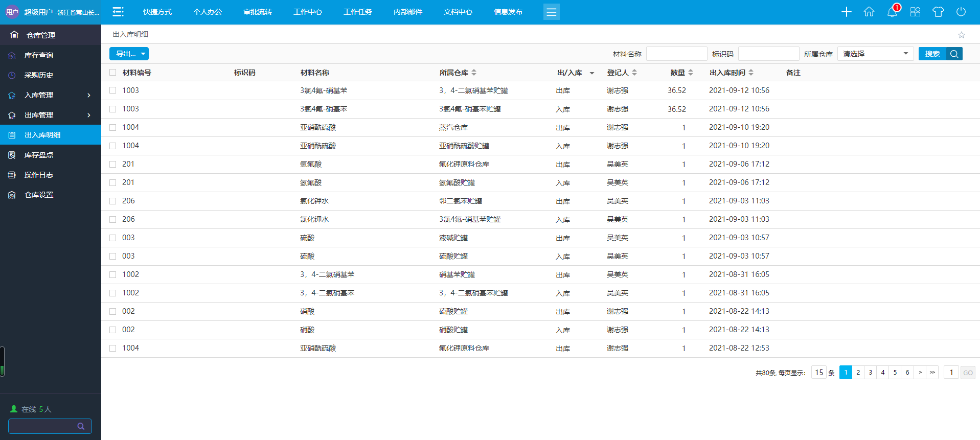Go to page 3 of results

tap(871, 373)
